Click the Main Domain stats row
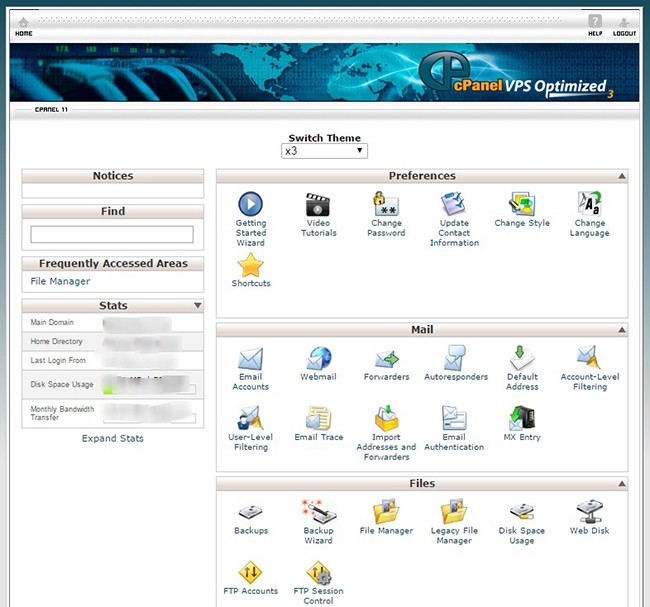650x607 pixels. (112, 323)
